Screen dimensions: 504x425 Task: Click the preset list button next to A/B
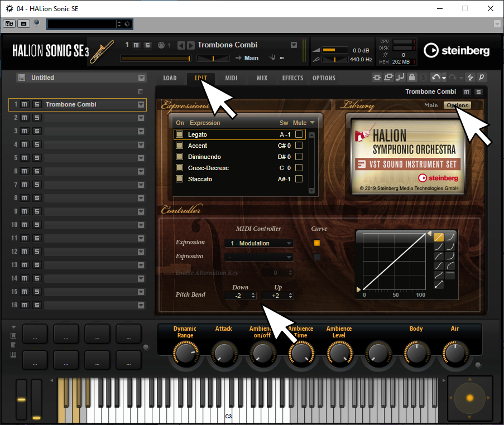click(x=23, y=23)
